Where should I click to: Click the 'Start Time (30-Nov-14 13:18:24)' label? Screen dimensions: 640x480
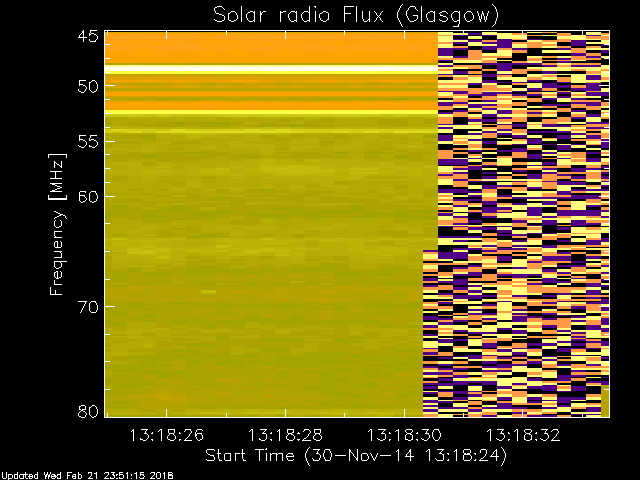click(x=356, y=456)
